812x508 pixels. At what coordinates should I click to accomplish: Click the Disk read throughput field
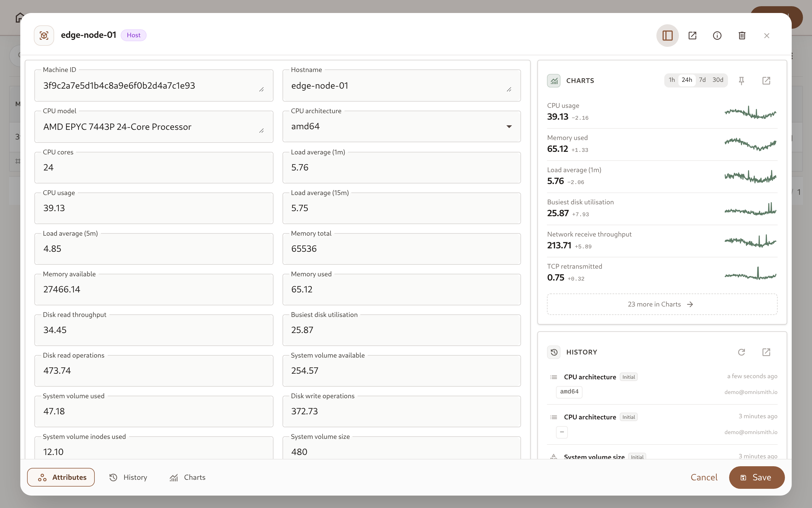[x=154, y=330]
